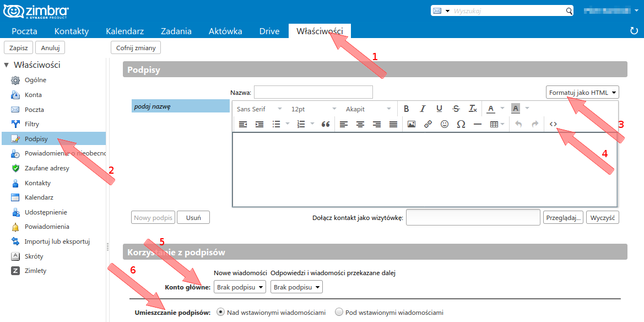Screen dimensions: 644x322
Task: Toggle bold formatting in signature editor
Action: (406, 109)
